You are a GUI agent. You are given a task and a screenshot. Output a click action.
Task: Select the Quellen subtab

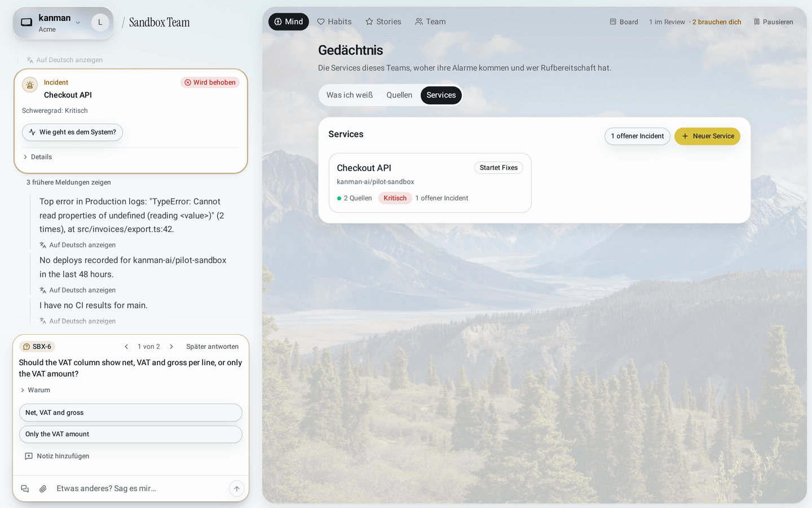click(399, 95)
